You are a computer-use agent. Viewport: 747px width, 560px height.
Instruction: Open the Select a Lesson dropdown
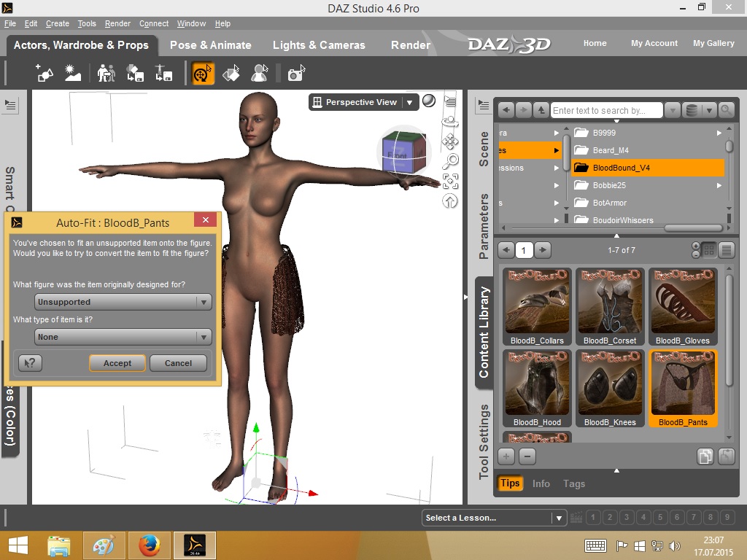pos(494,518)
